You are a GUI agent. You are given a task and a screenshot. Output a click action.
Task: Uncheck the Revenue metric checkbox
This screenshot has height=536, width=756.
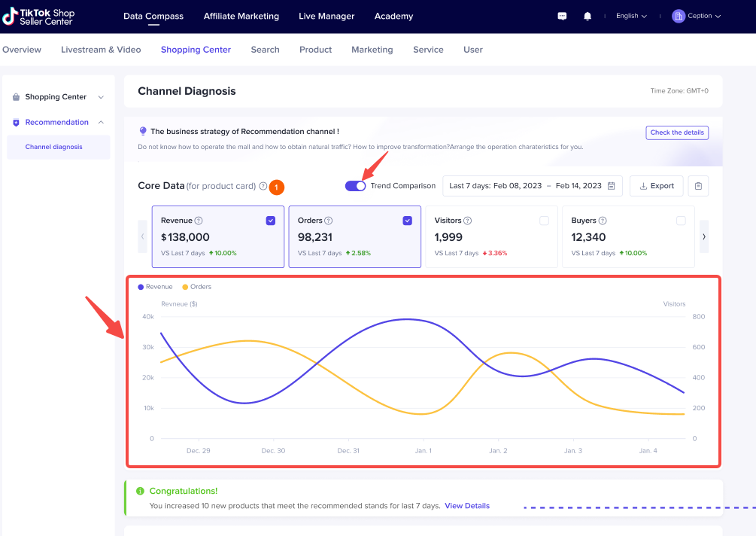271,221
